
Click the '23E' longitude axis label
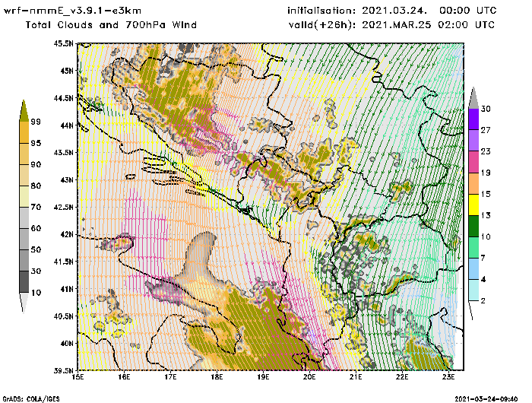click(x=448, y=377)
